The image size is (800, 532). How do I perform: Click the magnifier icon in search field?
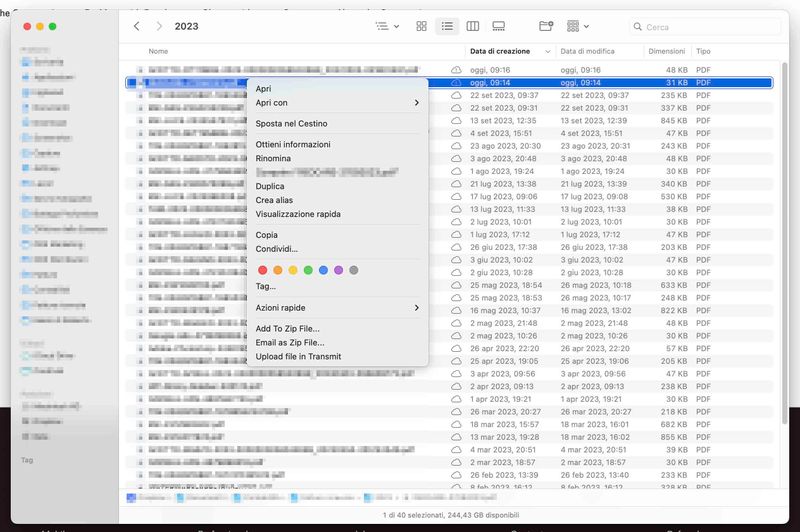coord(638,27)
